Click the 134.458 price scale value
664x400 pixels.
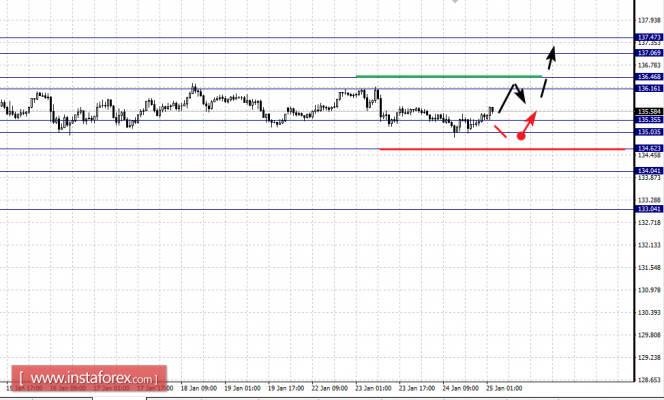point(649,155)
